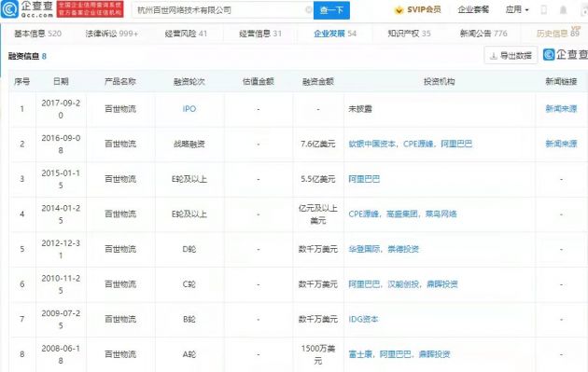Open CPE源峰 in the 7.6亿美元 row

[x=418, y=144]
